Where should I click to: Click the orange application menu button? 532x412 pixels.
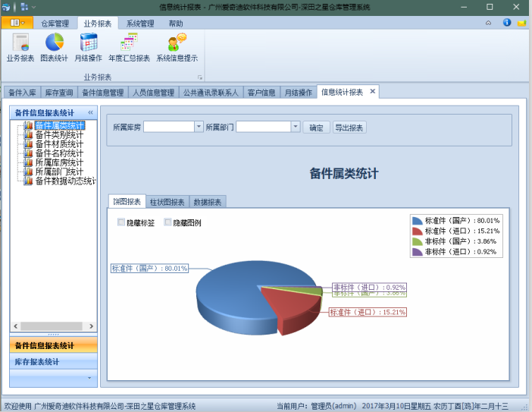17,23
